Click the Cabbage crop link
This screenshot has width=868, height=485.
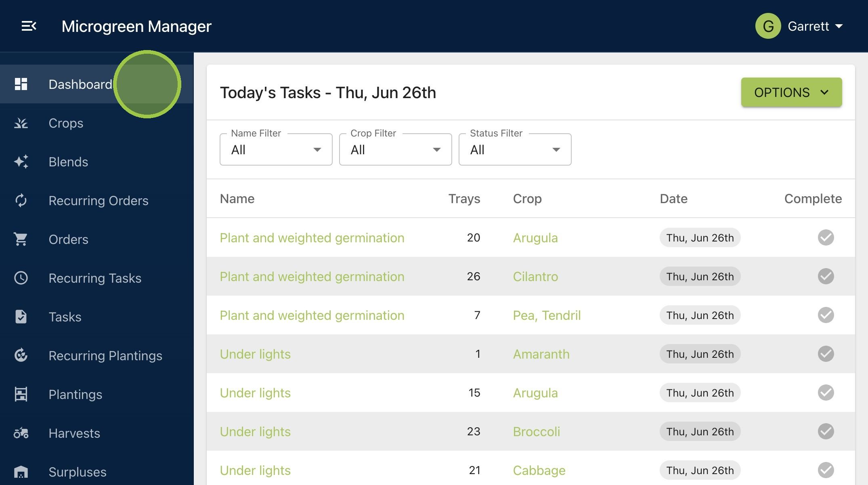pyautogui.click(x=539, y=470)
